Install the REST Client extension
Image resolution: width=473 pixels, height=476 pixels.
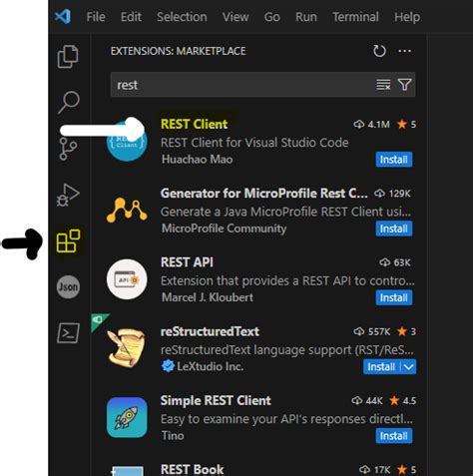394,160
